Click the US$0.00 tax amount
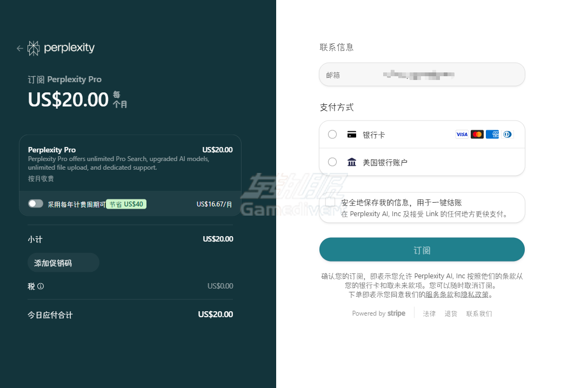The width and height of the screenshot is (588, 388). (x=220, y=286)
